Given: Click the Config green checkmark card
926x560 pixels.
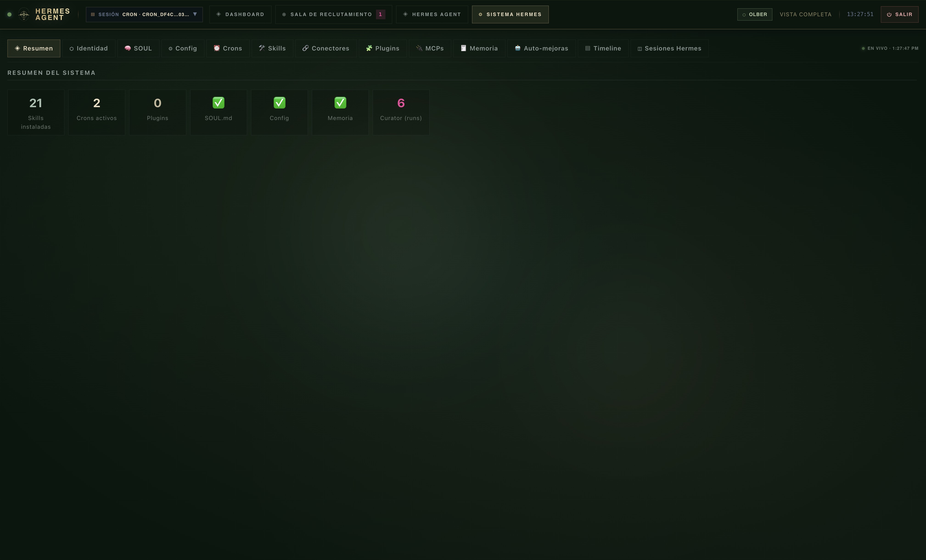Looking at the screenshot, I should [x=279, y=112].
